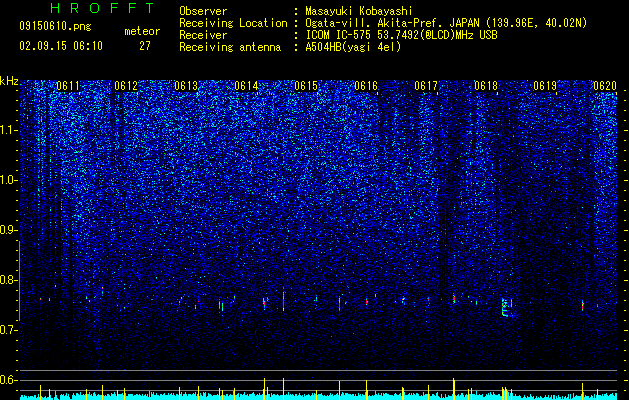629x400 pixels.
Task: Click antenna text A504HB(yagi 4el)
Action: [x=353, y=47]
